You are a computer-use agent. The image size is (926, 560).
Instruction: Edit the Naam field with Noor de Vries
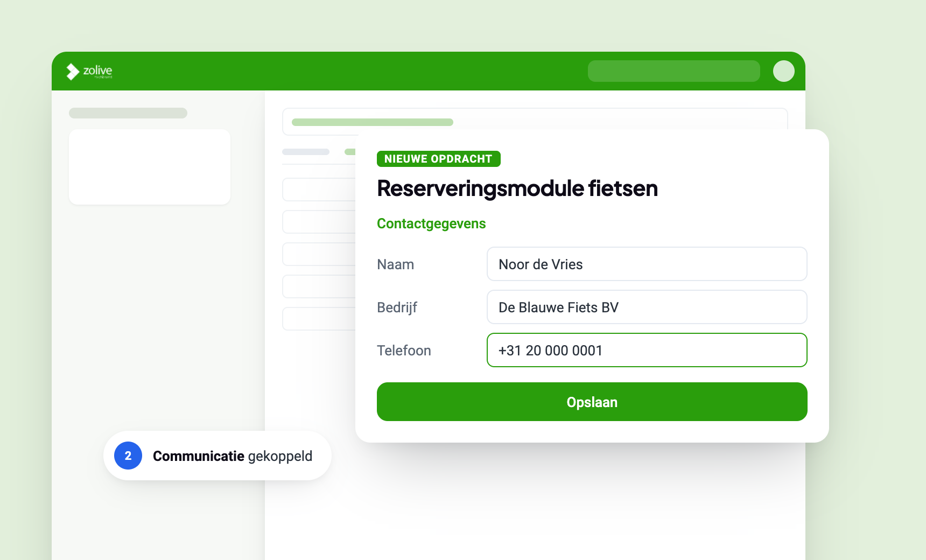click(647, 264)
